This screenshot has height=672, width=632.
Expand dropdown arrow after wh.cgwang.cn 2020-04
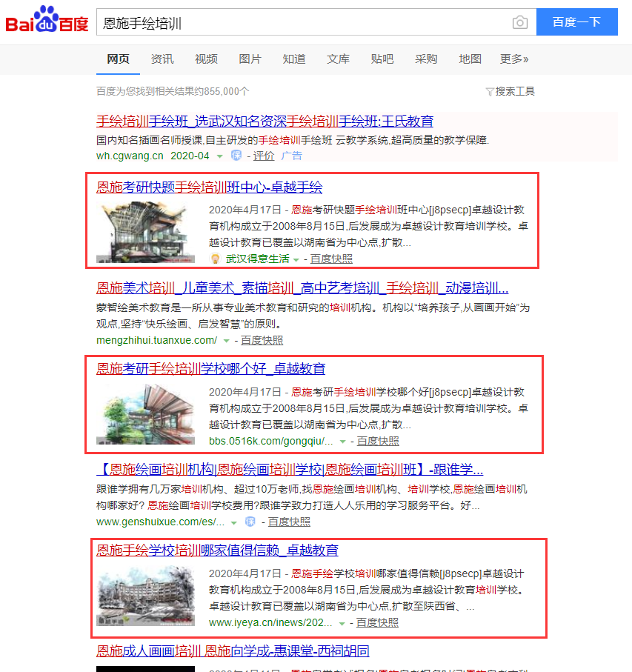pyautogui.click(x=220, y=156)
